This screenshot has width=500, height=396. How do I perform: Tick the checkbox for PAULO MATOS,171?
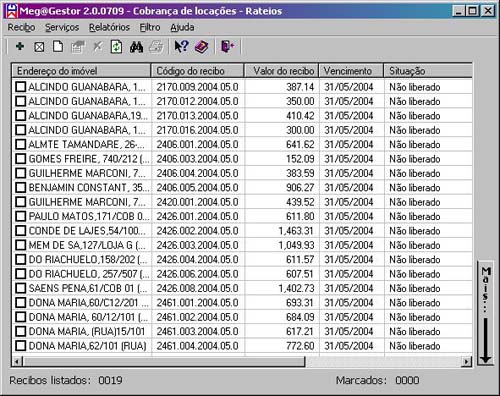[x=21, y=216]
